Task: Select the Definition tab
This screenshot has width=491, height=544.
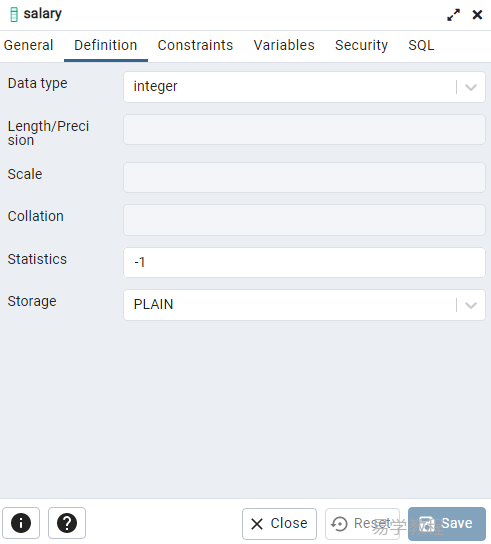Action: coord(106,45)
